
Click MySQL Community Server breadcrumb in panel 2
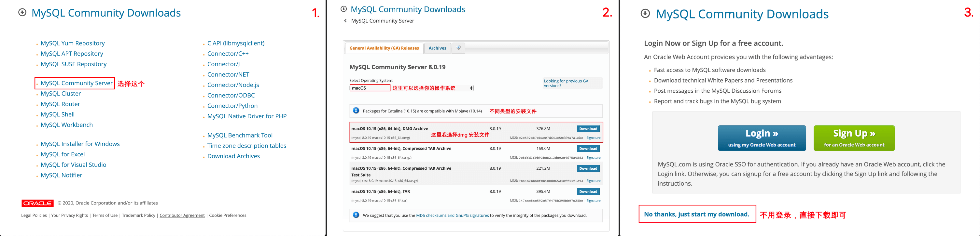tap(382, 21)
